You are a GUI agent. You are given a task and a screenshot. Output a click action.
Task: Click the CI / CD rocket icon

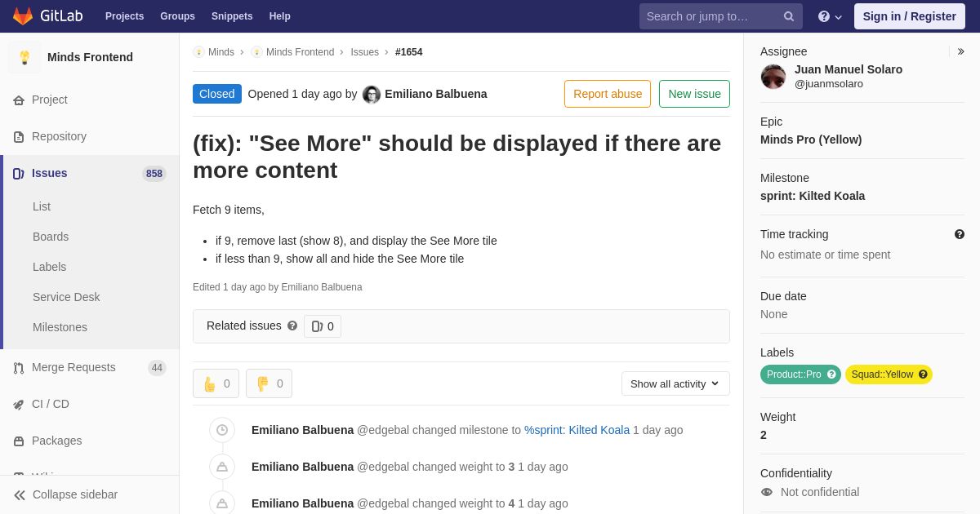coord(19,405)
